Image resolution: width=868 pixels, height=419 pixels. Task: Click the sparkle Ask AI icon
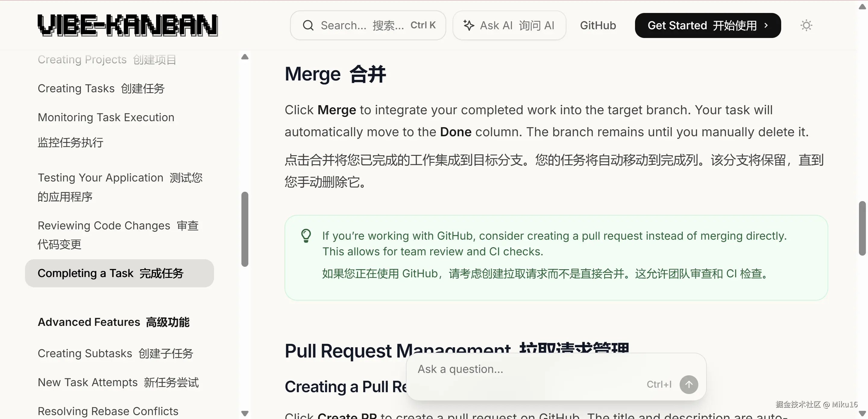point(469,25)
